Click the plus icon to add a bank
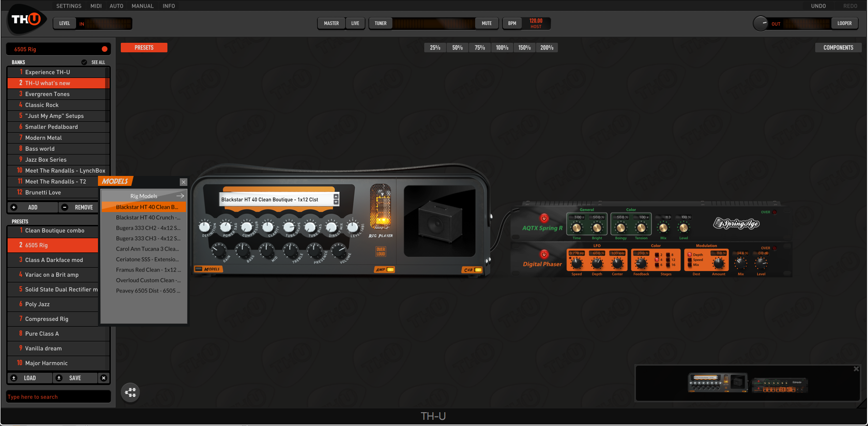This screenshot has width=868, height=426. (14, 207)
